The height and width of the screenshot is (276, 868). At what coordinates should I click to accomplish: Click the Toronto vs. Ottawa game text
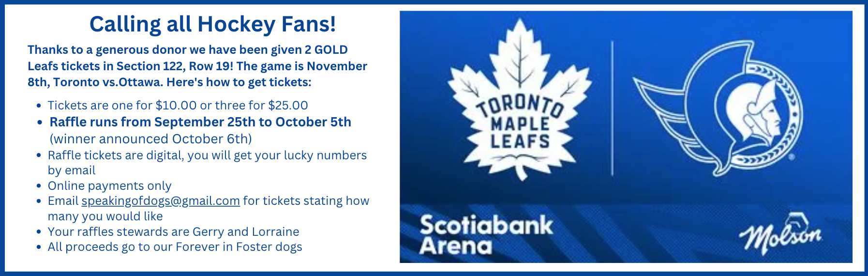click(x=108, y=82)
